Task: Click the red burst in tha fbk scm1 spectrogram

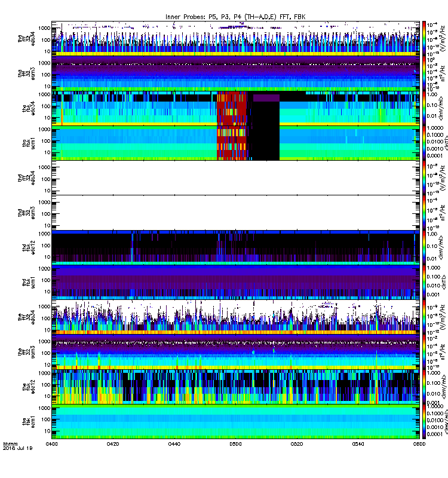Action: [232, 143]
